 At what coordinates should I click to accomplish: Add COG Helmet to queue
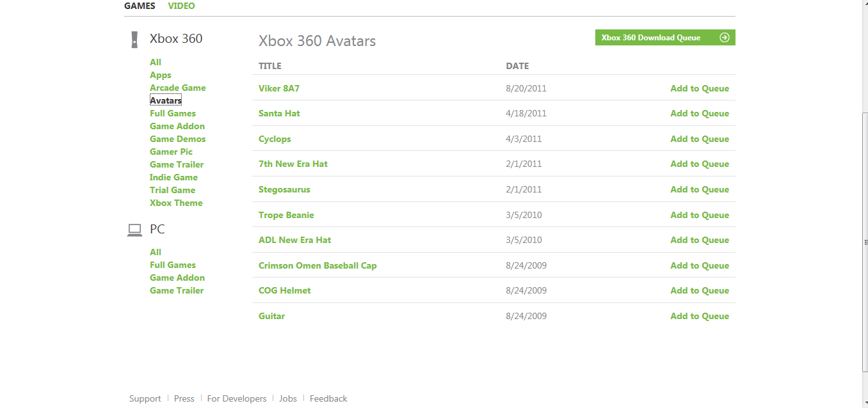pyautogui.click(x=700, y=290)
